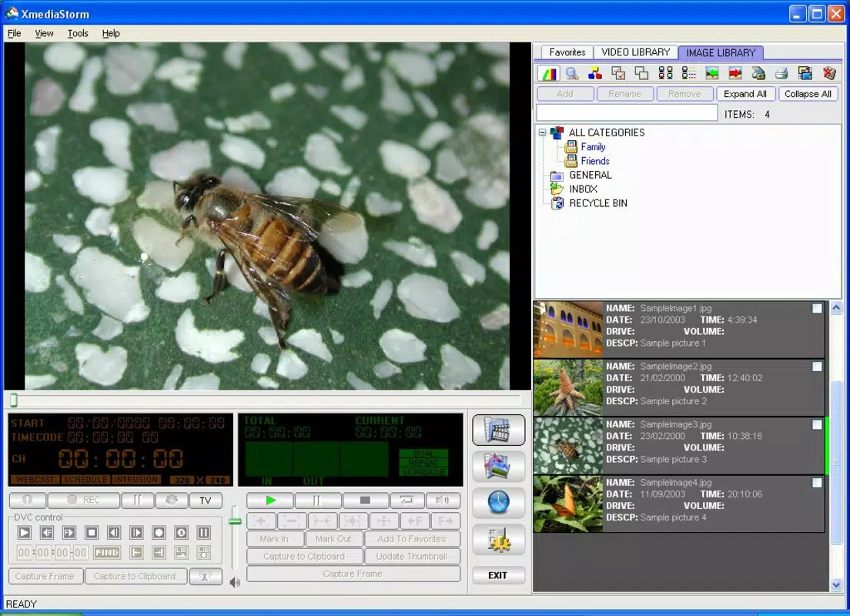The width and height of the screenshot is (850, 616).
Task: Open the File menu
Action: pos(14,33)
